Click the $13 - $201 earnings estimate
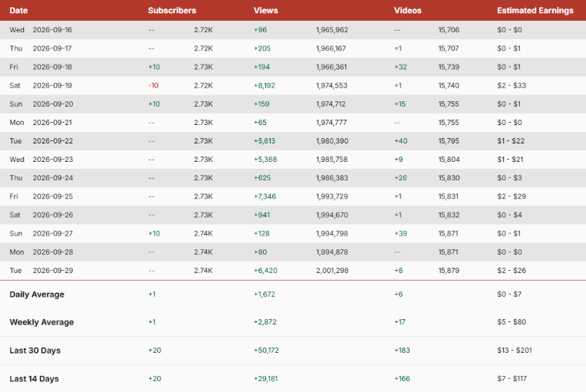 click(x=514, y=351)
